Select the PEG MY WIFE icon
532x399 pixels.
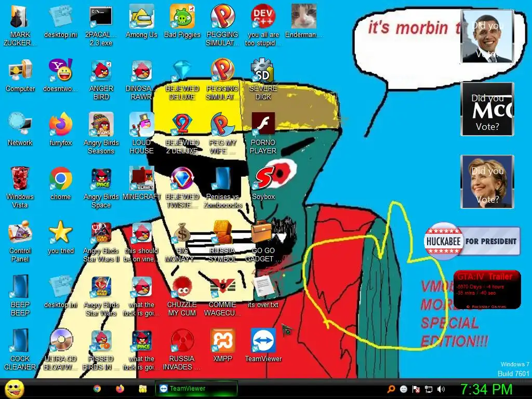pyautogui.click(x=222, y=133)
